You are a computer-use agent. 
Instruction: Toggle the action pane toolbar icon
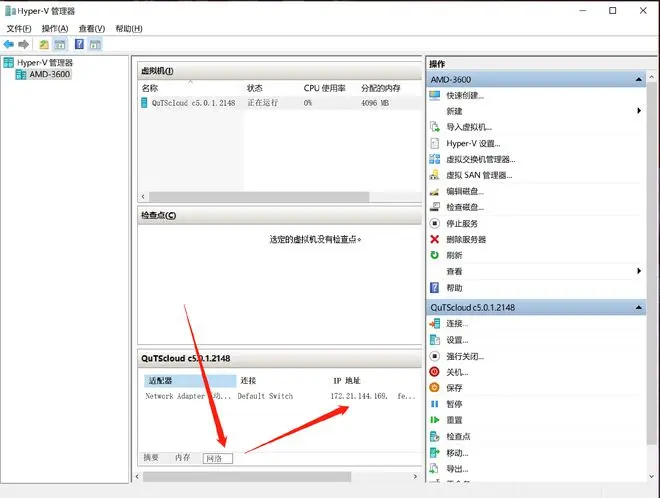click(95, 44)
